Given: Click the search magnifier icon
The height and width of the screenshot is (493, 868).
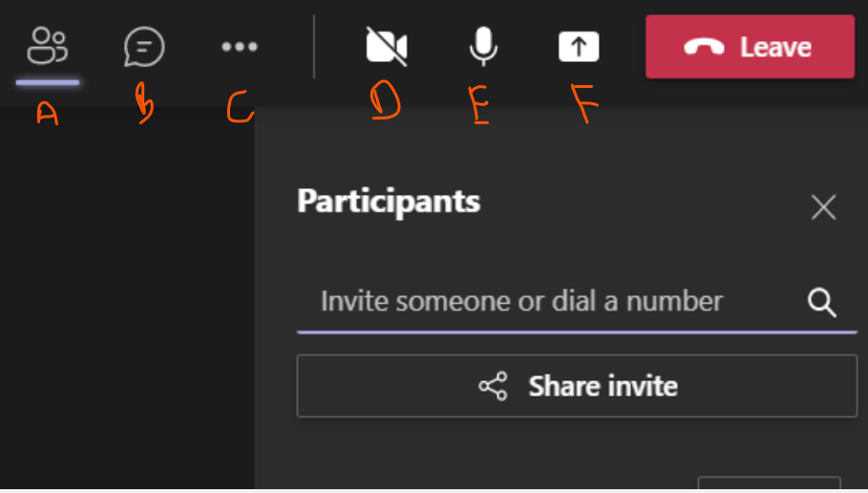Looking at the screenshot, I should click(822, 303).
